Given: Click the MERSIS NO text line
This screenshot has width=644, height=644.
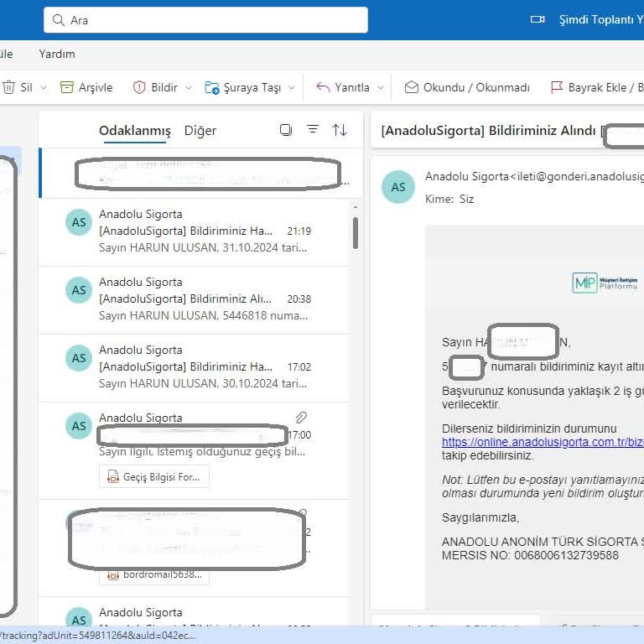Looking at the screenshot, I should pos(530,555).
